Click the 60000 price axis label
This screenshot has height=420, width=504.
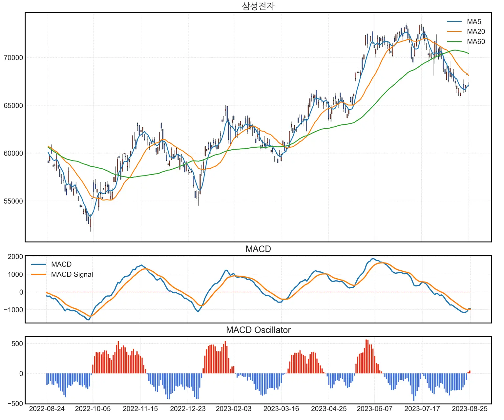[x=13, y=153]
